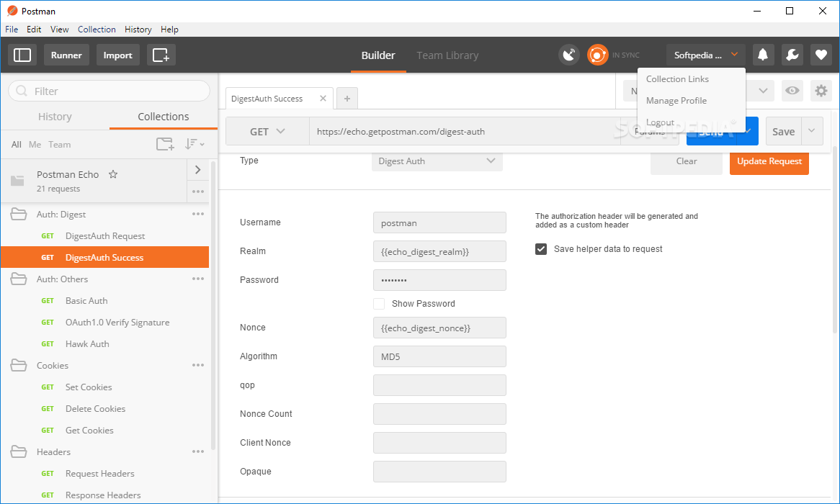Click the Postman Echo collection folder icon
Screen dimensions: 840x504
tap(18, 181)
